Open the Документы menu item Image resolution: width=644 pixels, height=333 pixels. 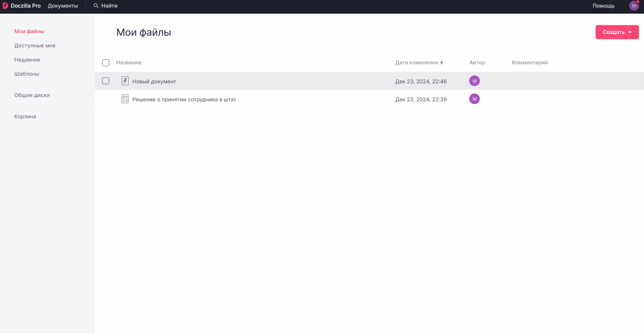(x=63, y=6)
